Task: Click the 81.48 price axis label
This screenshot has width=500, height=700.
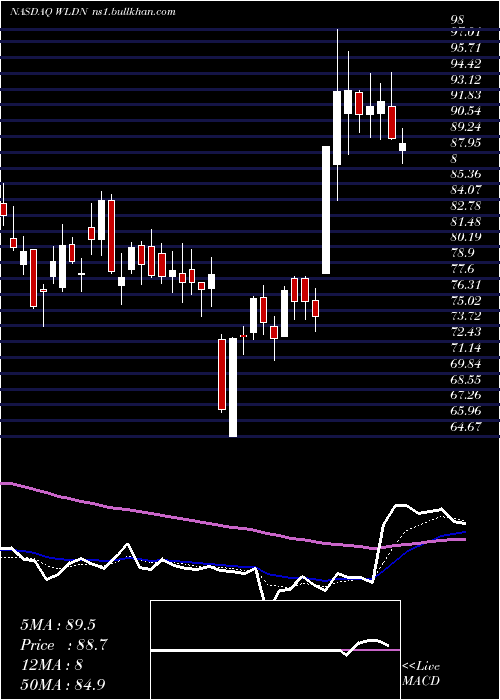Action: coord(466,221)
